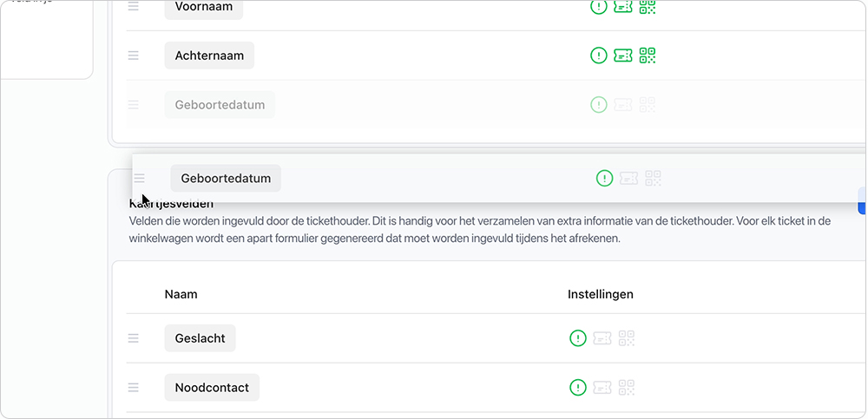The image size is (868, 419).
Task: Enable the QR code setting for Noodcontact
Action: (x=627, y=388)
